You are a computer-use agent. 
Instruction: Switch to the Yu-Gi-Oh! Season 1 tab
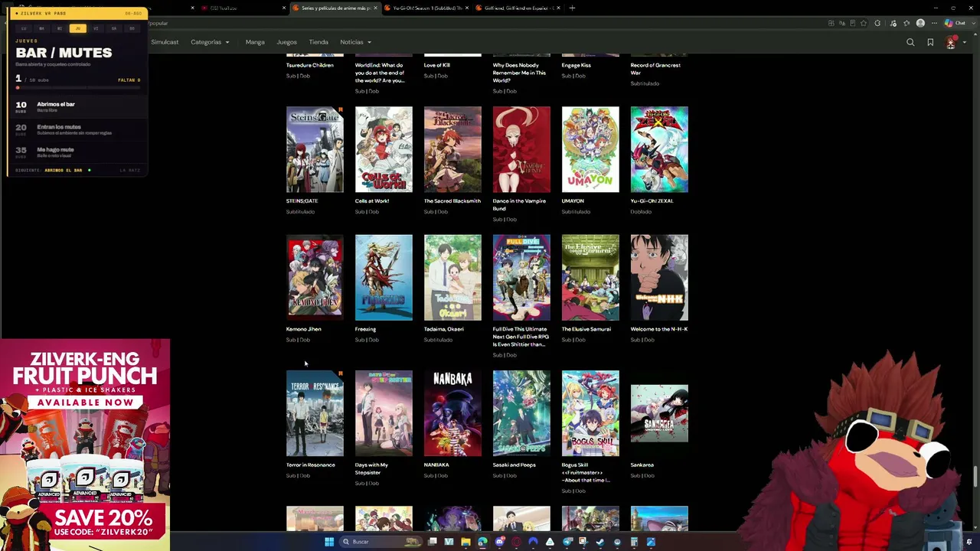coord(426,8)
